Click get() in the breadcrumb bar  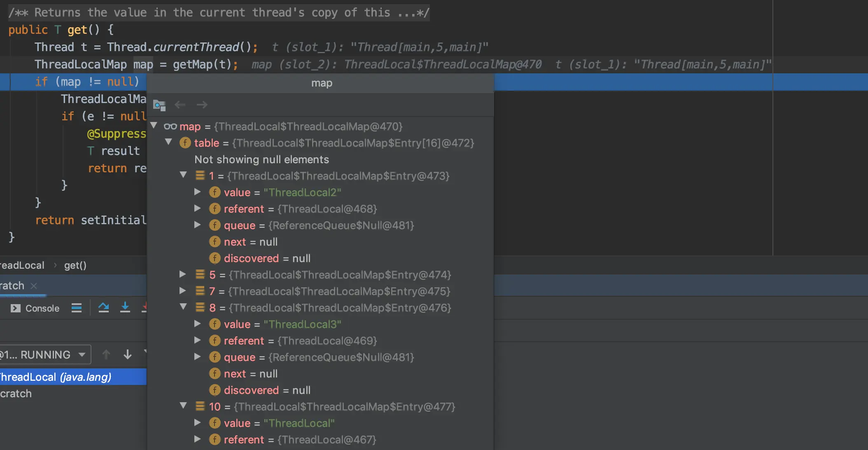(x=75, y=265)
